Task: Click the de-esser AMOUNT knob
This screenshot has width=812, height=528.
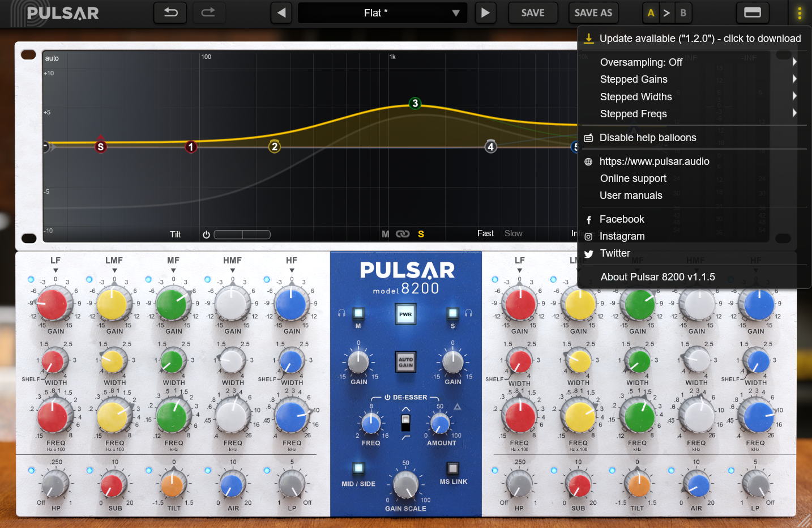Action: (x=440, y=423)
